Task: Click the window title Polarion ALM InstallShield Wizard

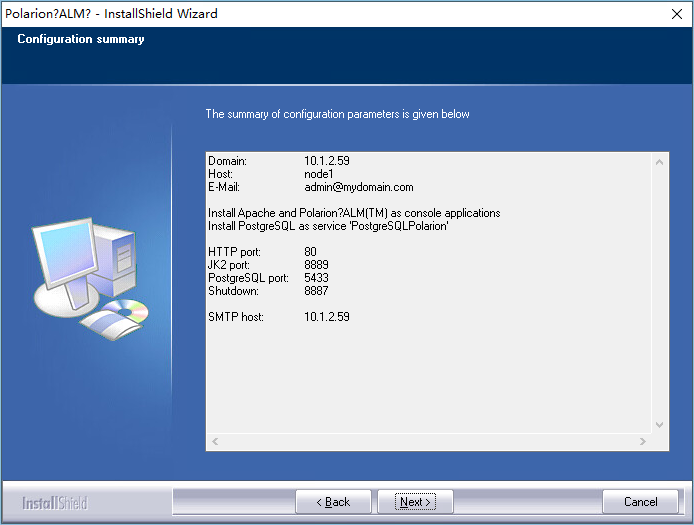Action: [x=111, y=14]
